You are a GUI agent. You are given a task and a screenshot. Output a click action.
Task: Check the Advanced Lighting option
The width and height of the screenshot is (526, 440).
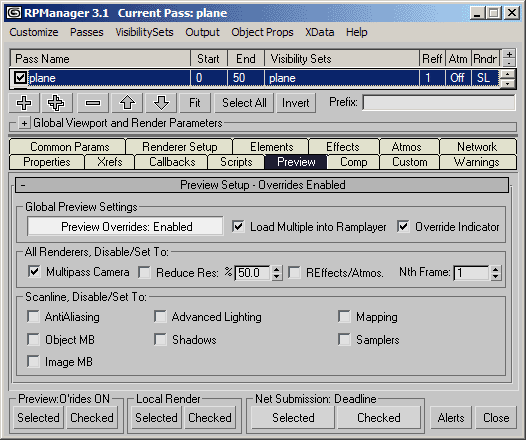coord(160,316)
